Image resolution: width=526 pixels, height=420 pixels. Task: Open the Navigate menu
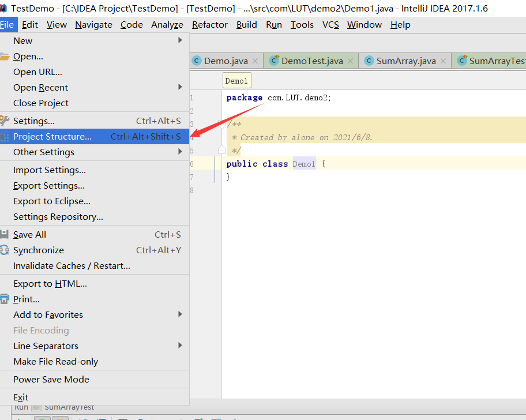[93, 25]
